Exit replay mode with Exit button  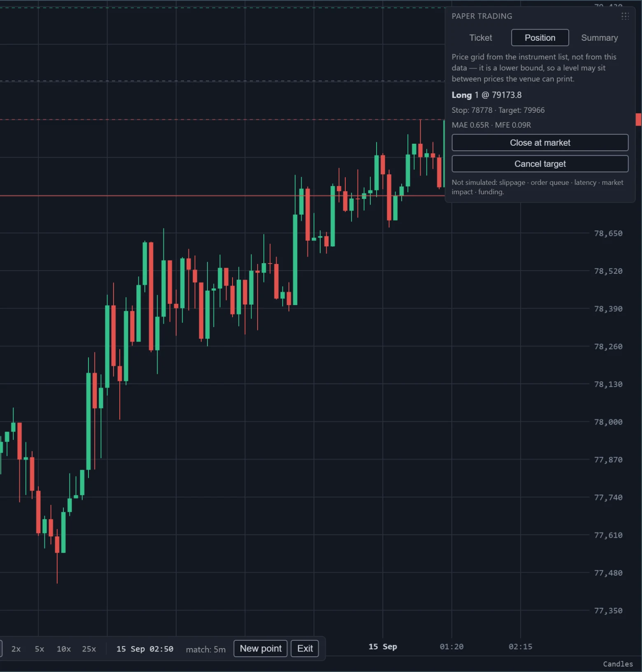click(305, 649)
